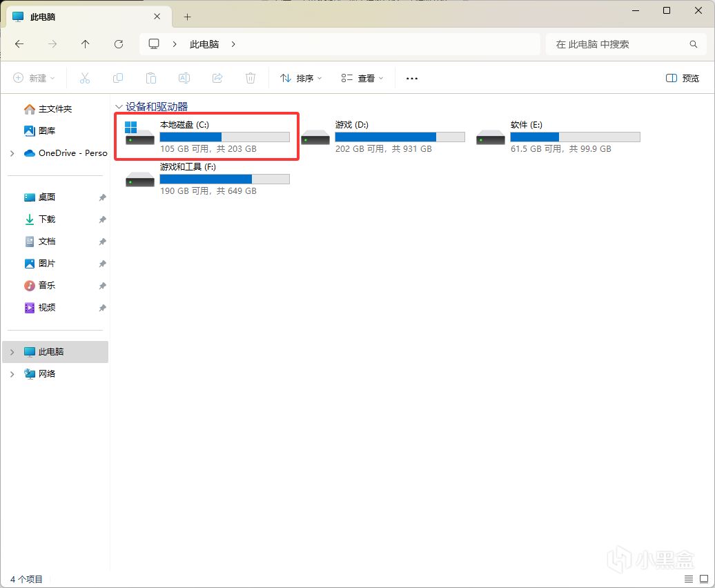This screenshot has height=588, width=715.
Task: Open 桌面 in quick access
Action: click(x=39, y=197)
